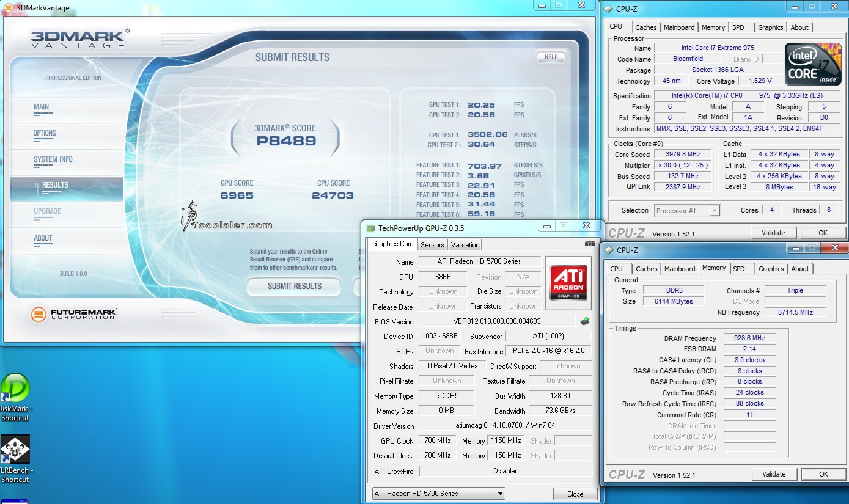
Task: Open the About tab in lower CPU-Z window
Action: click(x=800, y=269)
